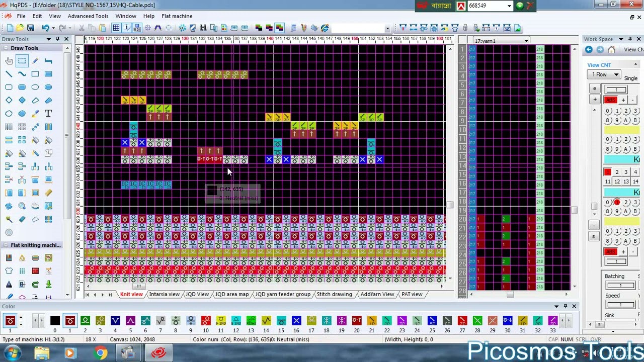Select number 2 in the red-highlighted row
The image size is (644, 362).
617,172
